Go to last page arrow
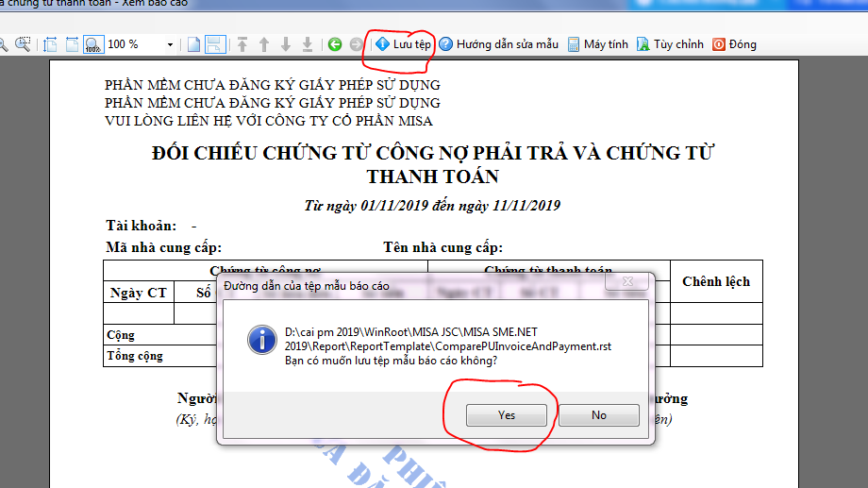 tap(308, 44)
